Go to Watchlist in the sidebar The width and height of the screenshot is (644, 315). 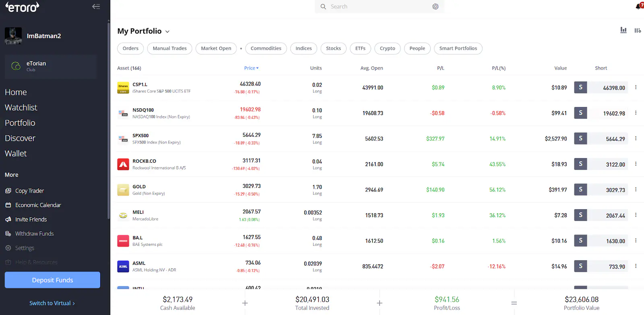[21, 107]
